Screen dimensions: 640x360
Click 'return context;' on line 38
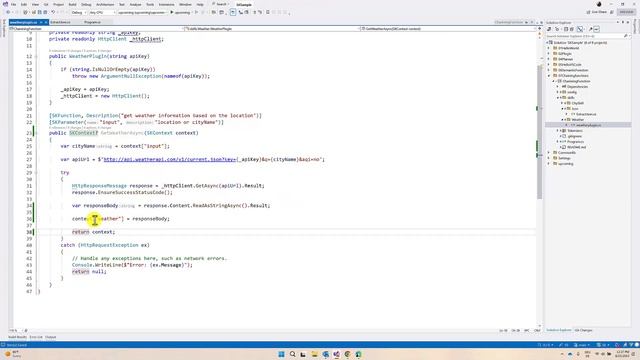(x=93, y=232)
